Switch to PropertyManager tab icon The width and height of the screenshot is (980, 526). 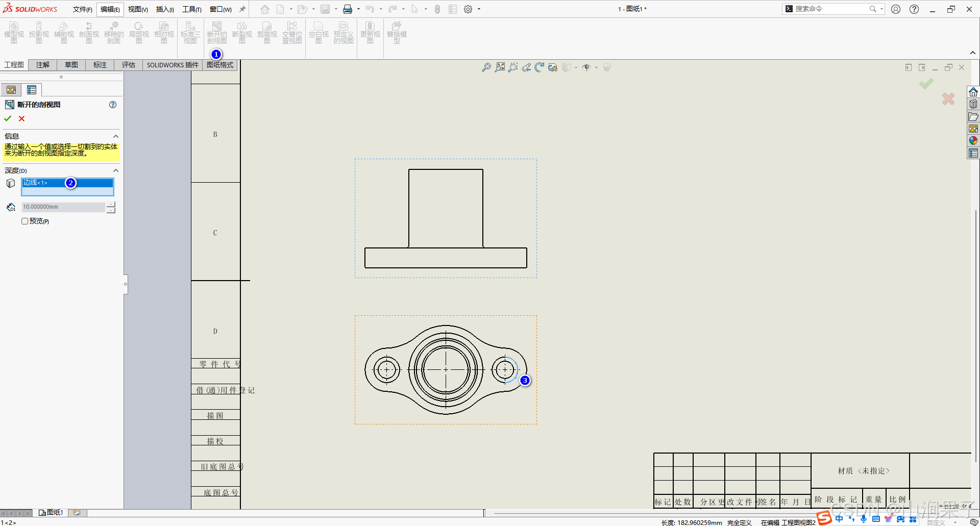pos(32,90)
